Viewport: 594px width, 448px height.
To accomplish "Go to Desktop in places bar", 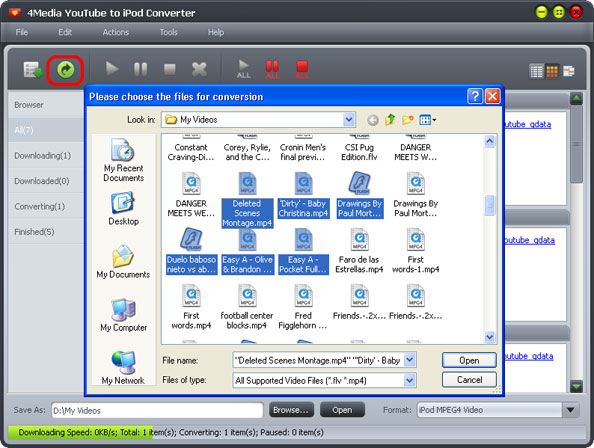I will point(123,209).
